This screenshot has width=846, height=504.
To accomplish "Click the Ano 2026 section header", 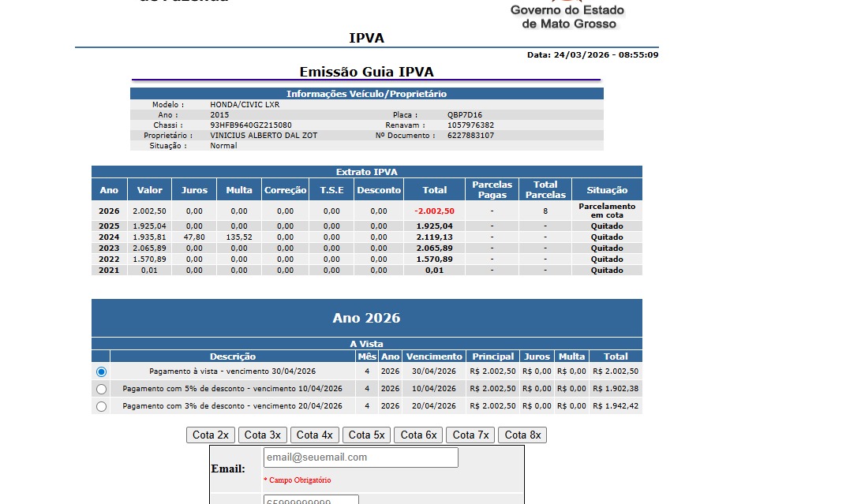I will point(366,319).
